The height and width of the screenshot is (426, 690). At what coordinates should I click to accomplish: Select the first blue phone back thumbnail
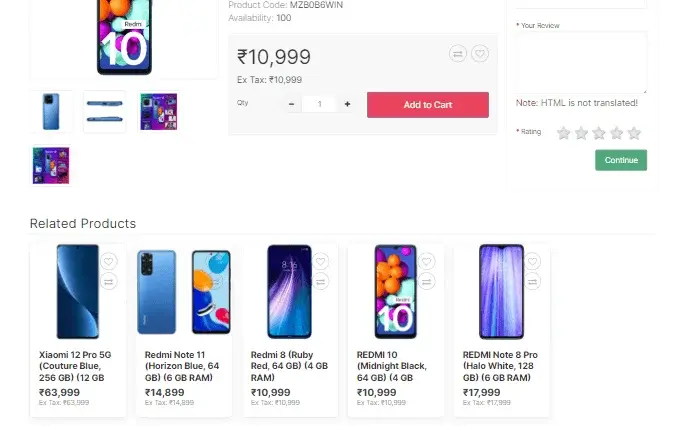(x=51, y=112)
